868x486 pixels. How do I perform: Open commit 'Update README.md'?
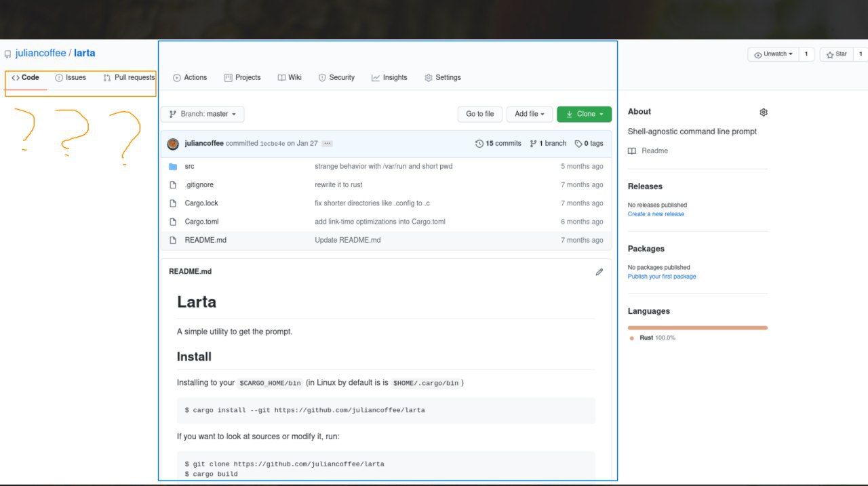347,240
